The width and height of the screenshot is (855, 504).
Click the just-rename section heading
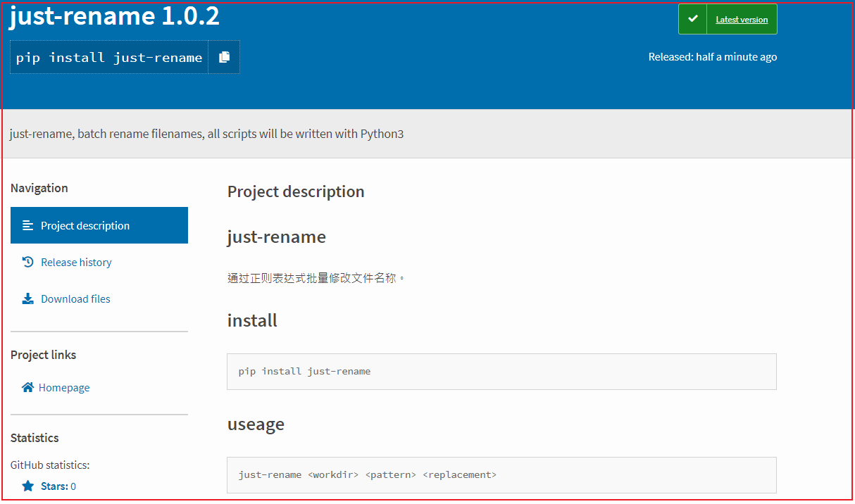pos(277,237)
